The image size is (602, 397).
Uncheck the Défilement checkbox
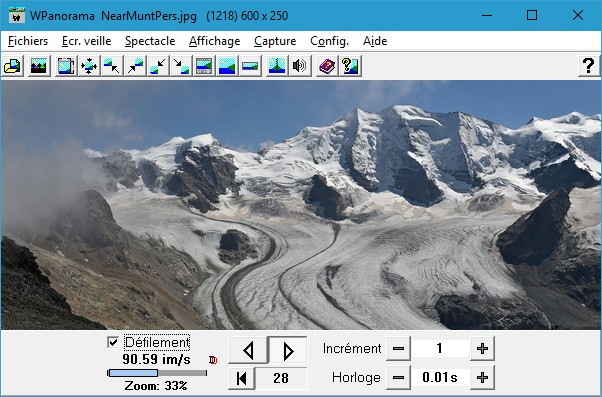click(x=113, y=342)
